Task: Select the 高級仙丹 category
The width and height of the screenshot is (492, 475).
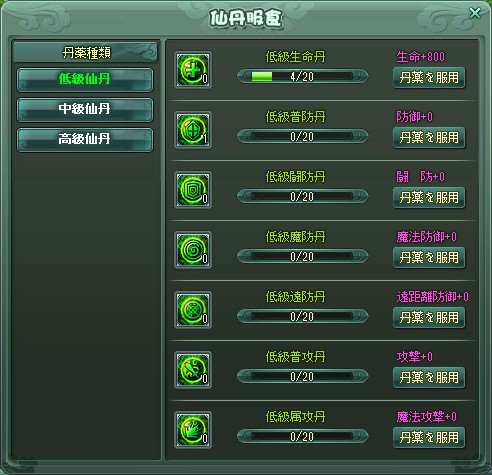Action: [85, 140]
